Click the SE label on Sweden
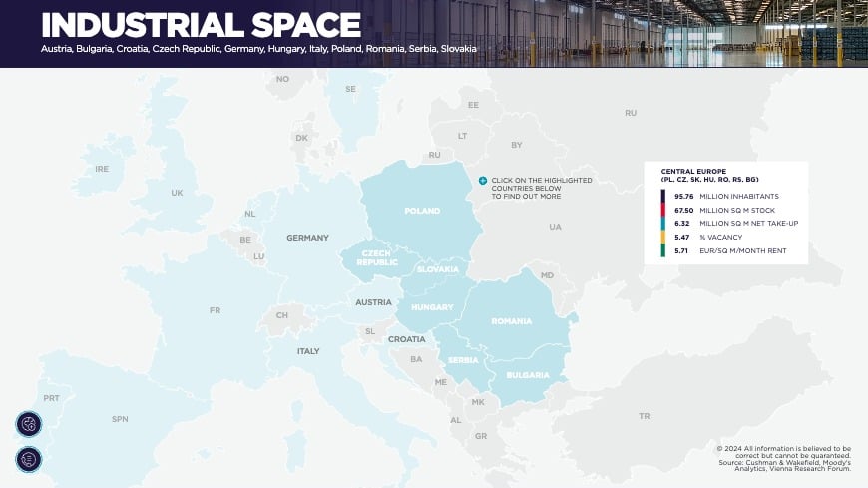The width and height of the screenshot is (868, 488). (x=350, y=89)
